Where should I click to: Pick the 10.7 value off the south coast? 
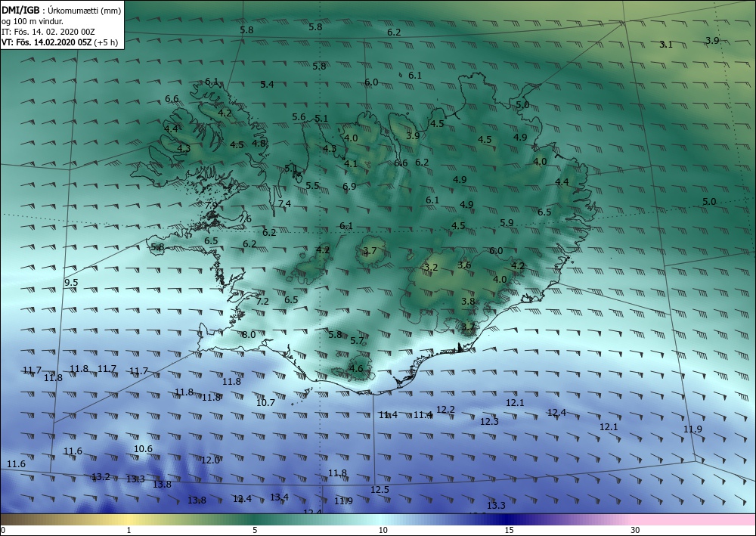[265, 402]
